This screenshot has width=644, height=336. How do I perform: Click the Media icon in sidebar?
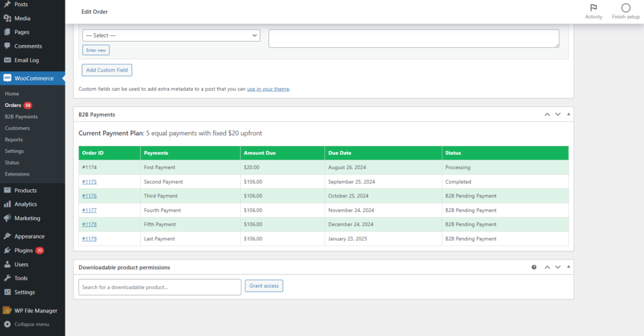[x=8, y=18]
